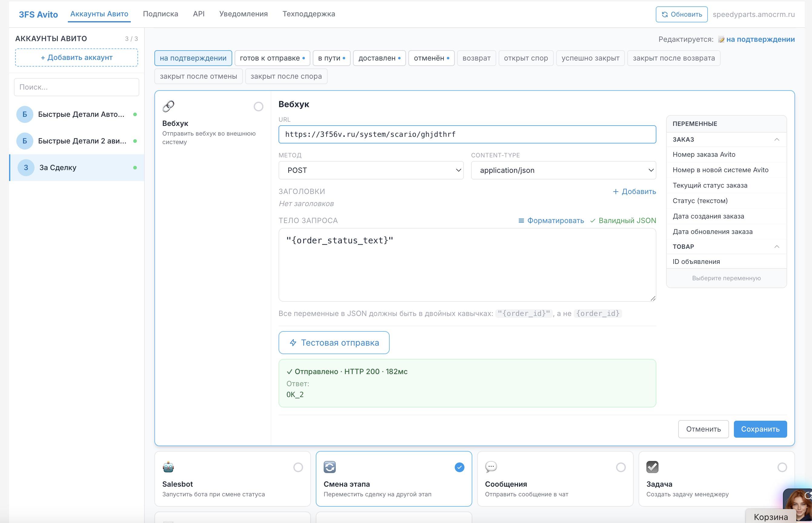Click the Б avatar for Быстрые Детали 2
Image resolution: width=812 pixels, height=523 pixels.
(x=25, y=141)
